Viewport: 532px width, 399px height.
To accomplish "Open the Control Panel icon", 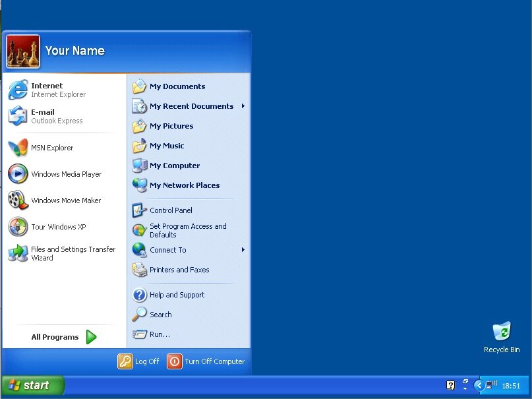I will [140, 210].
